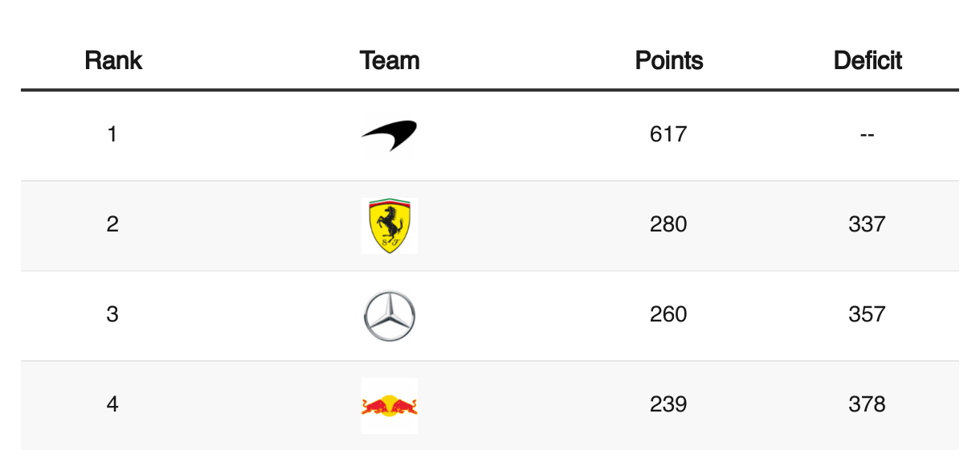Select the Ferrari prancing horse logo

pos(390,226)
